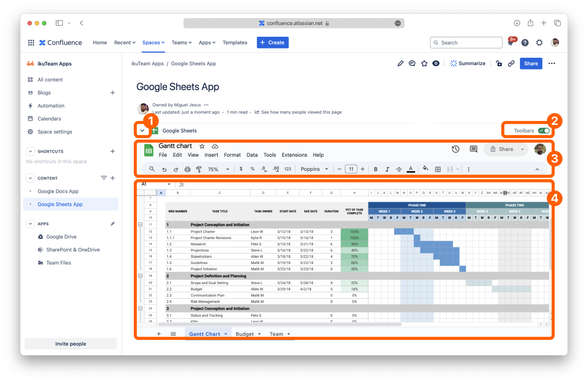Open Google Docs App page link
588x382 pixels.
click(58, 191)
